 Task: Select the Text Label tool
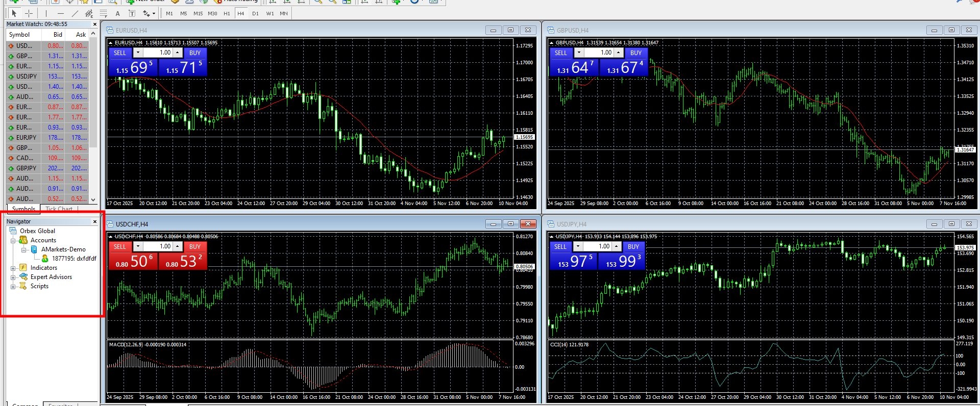tap(132, 13)
